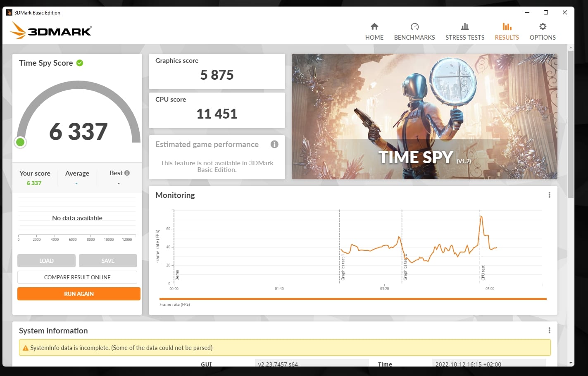Click info icon beside Estimated game performance
The height and width of the screenshot is (376, 588).
click(x=274, y=144)
